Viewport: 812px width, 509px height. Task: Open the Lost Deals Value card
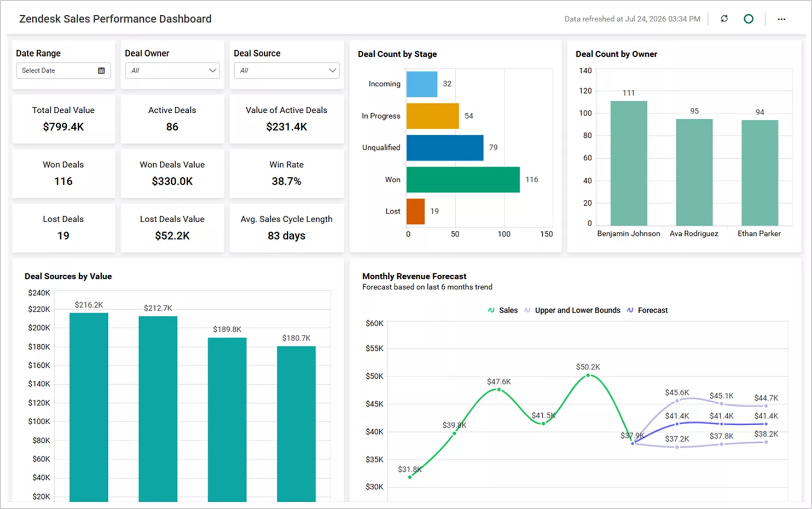click(172, 228)
